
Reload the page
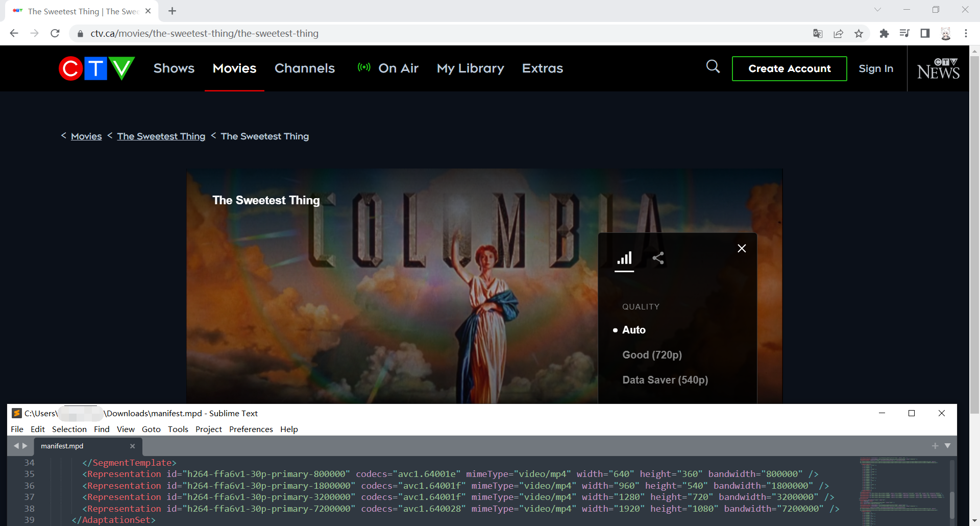[x=55, y=33]
